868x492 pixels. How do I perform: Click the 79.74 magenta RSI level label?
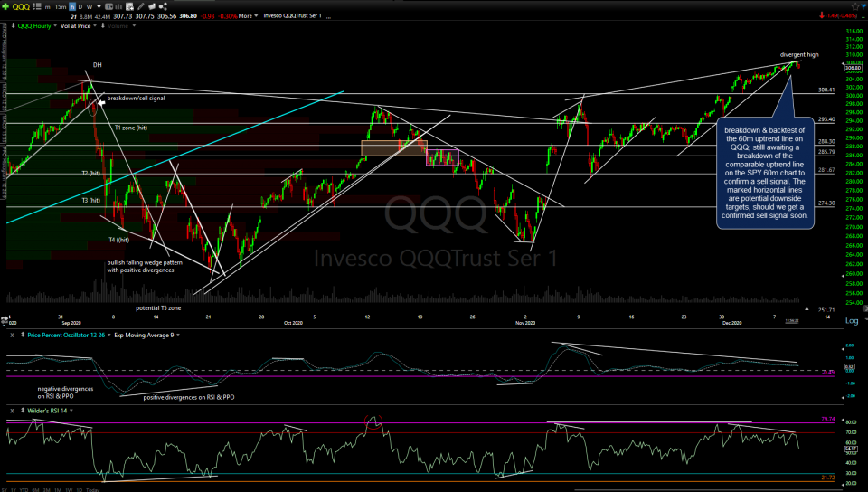pos(827,420)
